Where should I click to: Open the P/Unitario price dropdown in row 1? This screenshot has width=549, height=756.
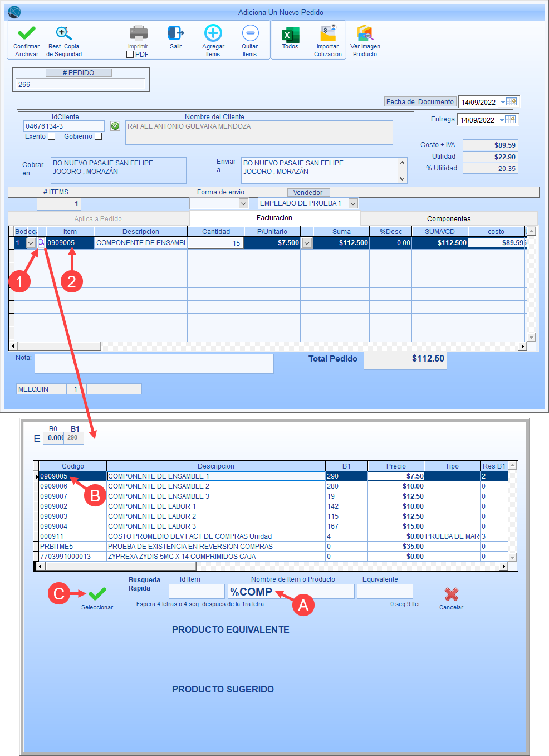point(307,243)
